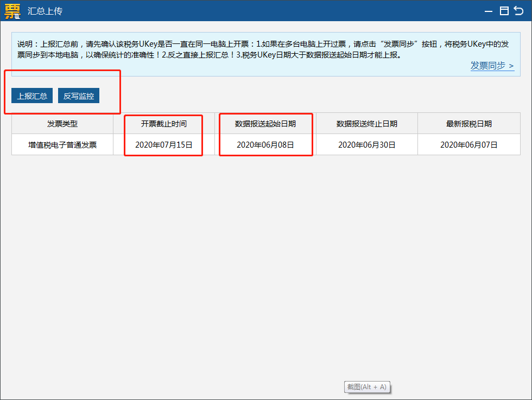Click the 2020年07月15日 cell
This screenshot has height=400, width=532.
pos(164,145)
